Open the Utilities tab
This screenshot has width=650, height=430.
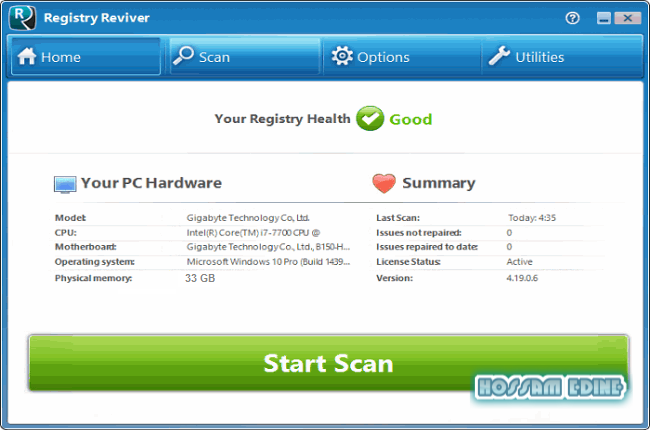(x=562, y=56)
